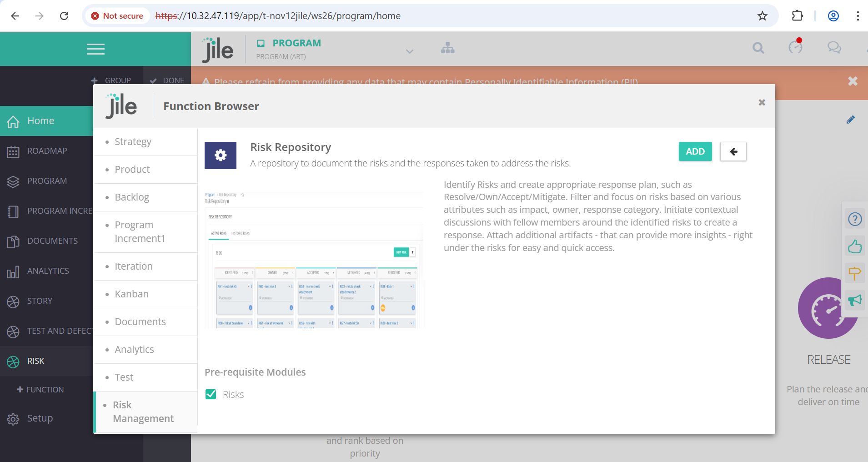Close the Function Browser dialog
Viewport: 868px width, 462px height.
762,103
